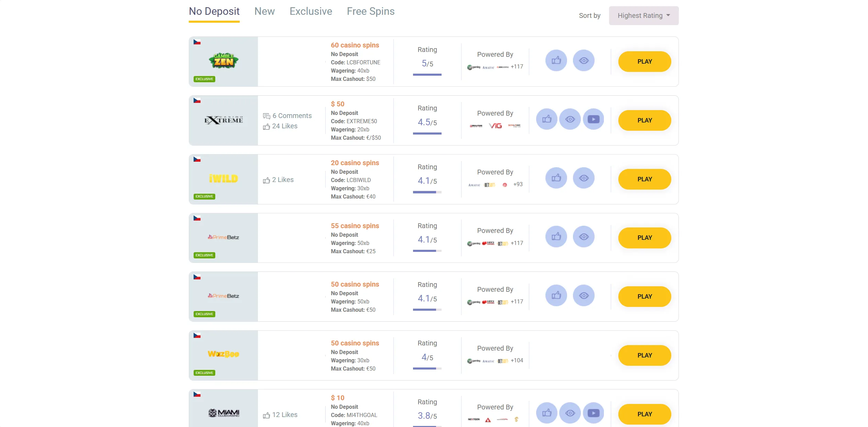
Task: Click PLAY on the Casino Extreme $50 offer
Action: click(x=644, y=120)
